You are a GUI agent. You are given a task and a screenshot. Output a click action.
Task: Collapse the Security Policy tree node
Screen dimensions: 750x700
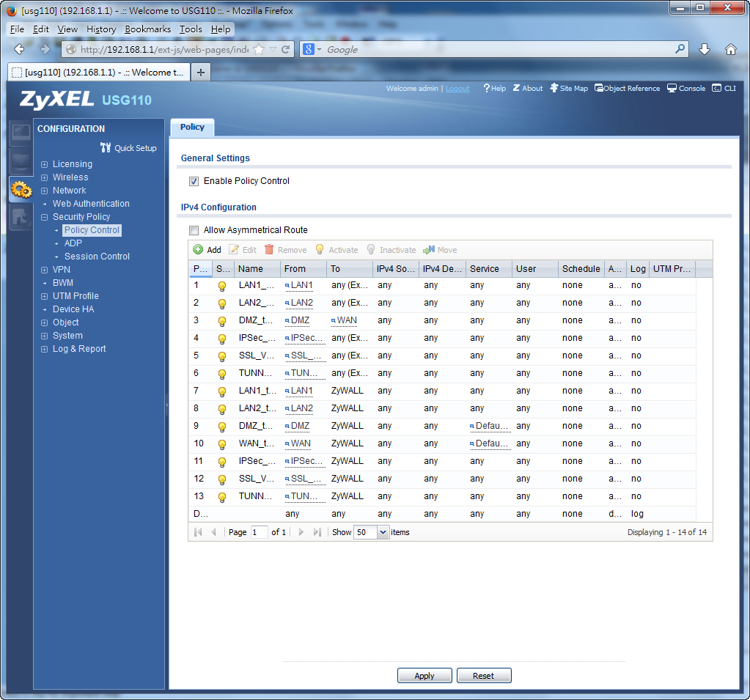click(x=45, y=217)
